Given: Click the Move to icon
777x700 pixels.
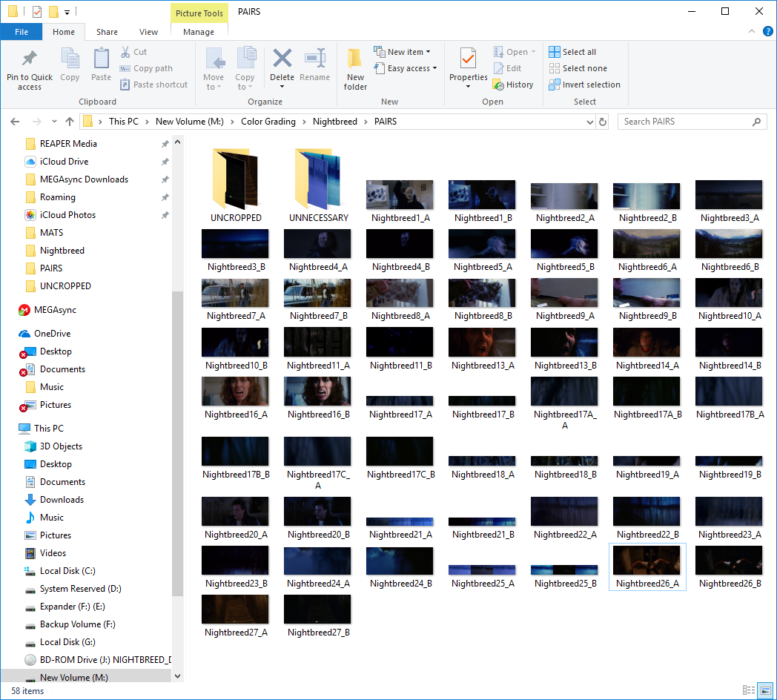Looking at the screenshot, I should [215, 59].
